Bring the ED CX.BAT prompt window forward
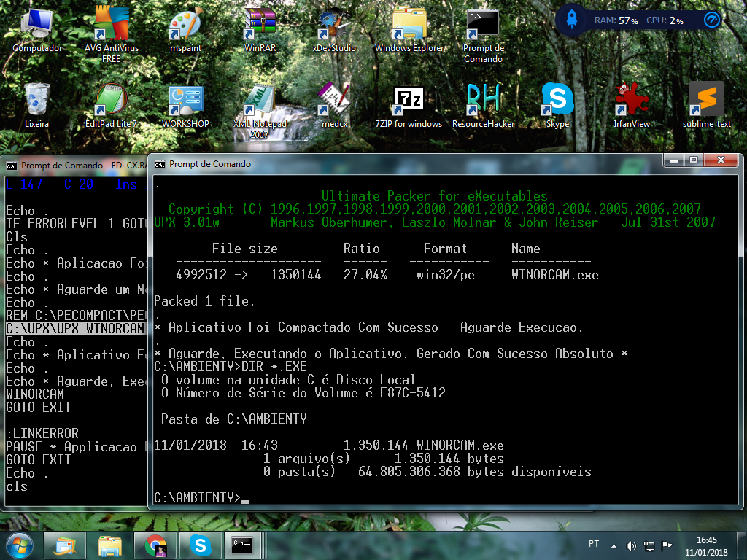Screen dimensions: 747x560 click(73, 166)
